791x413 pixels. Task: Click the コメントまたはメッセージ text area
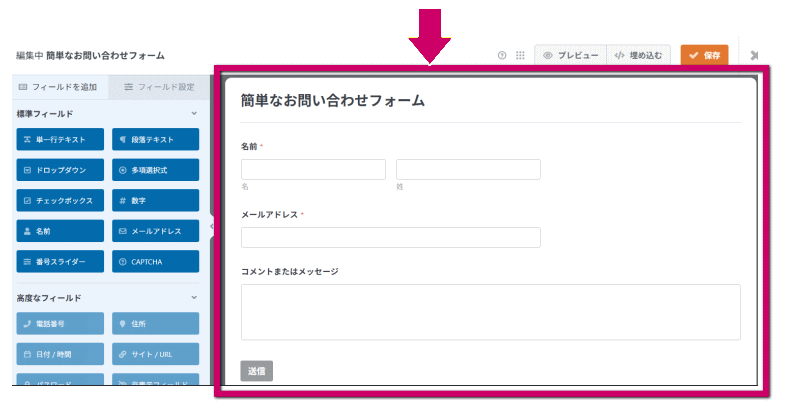[x=490, y=312]
